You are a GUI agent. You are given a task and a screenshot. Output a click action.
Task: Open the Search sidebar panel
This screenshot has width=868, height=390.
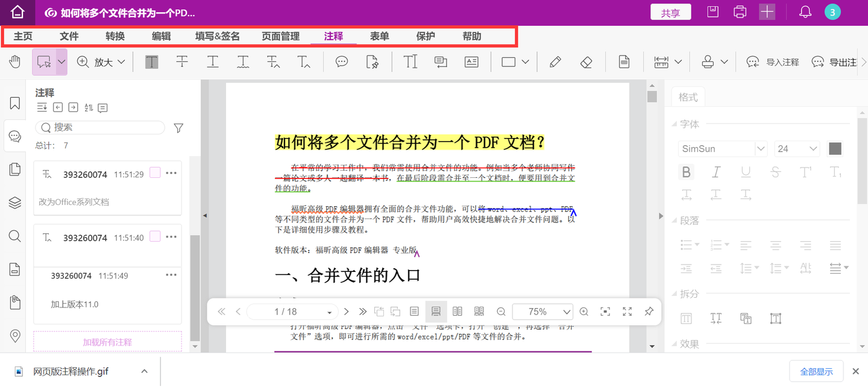tap(15, 236)
